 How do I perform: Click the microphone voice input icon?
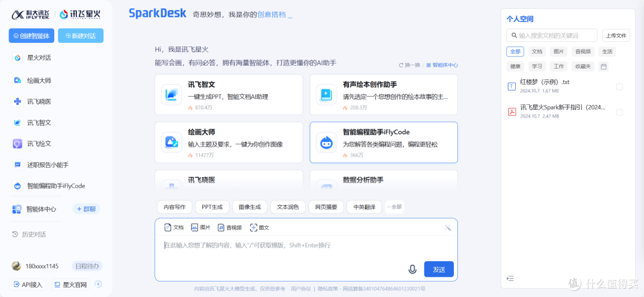pos(413,270)
